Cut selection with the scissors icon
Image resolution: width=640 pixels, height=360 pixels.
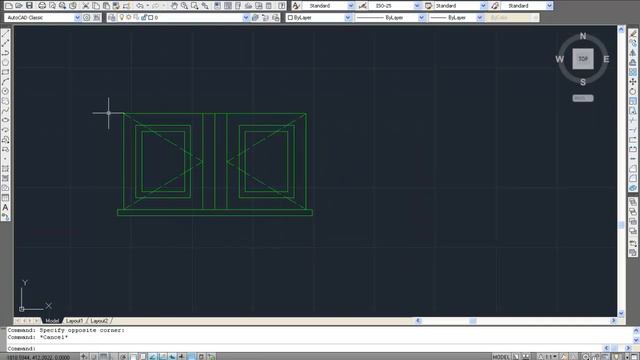point(86,6)
